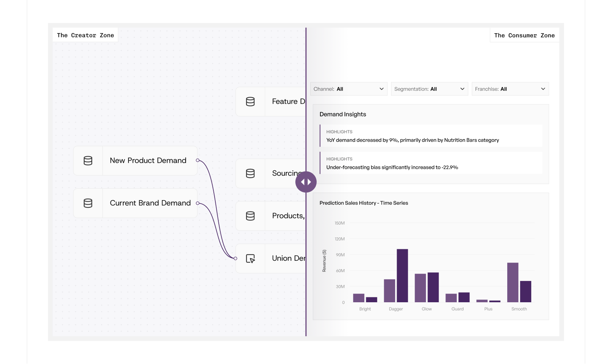The image size is (612, 364).
Task: Open the Segmentation: All dropdown
Action: (429, 89)
